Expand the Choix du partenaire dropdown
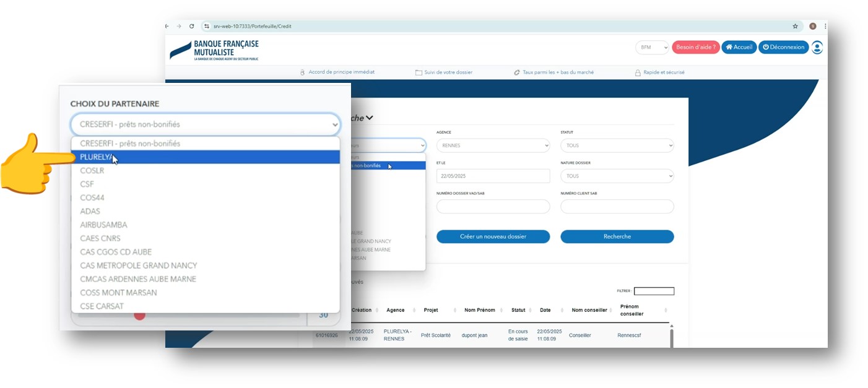This screenshot has width=868, height=388. pyautogui.click(x=205, y=124)
